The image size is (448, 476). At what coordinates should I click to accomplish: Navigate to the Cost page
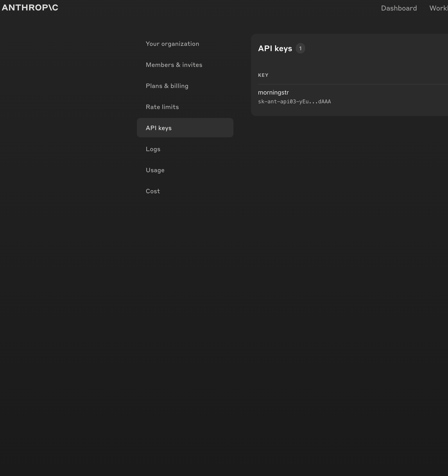(152, 191)
